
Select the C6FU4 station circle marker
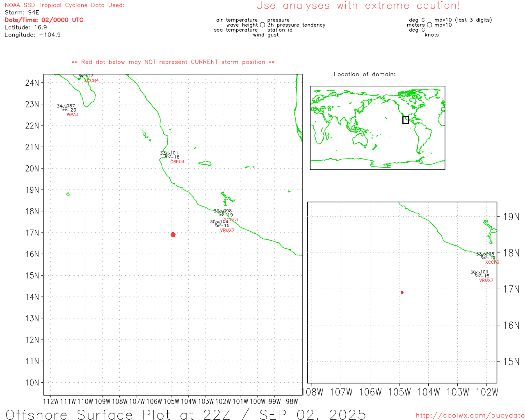coord(168,155)
